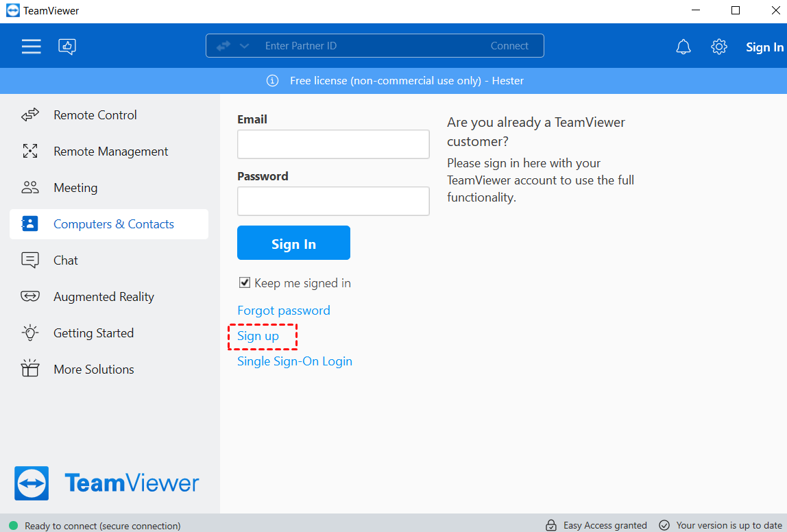The image size is (787, 532).
Task: Select Getting Started from the sidebar
Action: [x=93, y=332]
